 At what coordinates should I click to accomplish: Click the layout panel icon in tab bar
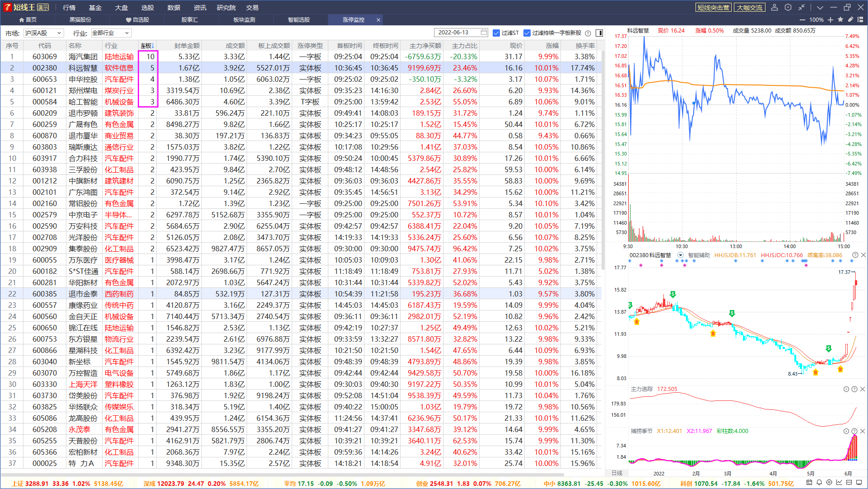point(860,19)
